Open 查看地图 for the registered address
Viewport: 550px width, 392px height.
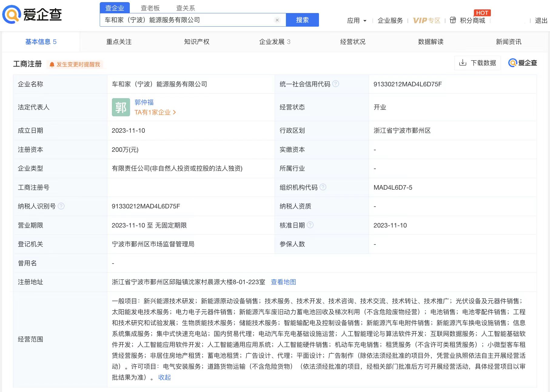pyautogui.click(x=283, y=282)
